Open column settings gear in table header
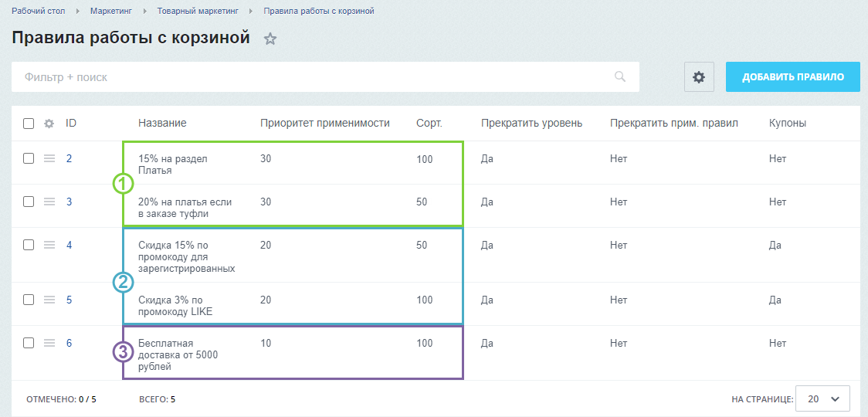Viewport: 868px width, 417px height. pyautogui.click(x=49, y=124)
